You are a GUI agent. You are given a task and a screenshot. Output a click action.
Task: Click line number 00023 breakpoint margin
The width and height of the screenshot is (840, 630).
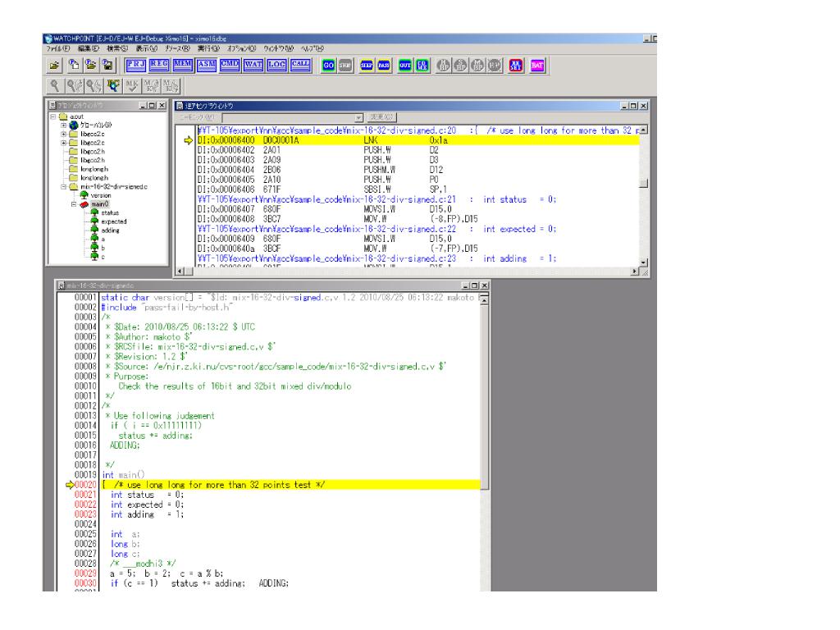point(84,514)
